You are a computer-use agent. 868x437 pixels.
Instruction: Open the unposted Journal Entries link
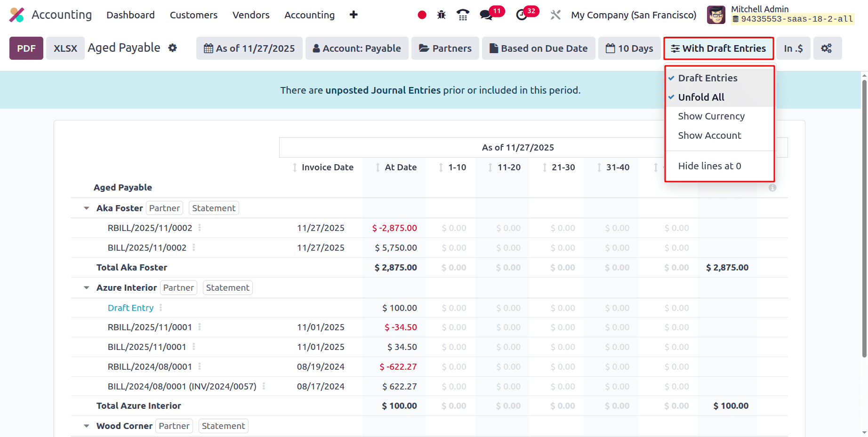point(383,90)
